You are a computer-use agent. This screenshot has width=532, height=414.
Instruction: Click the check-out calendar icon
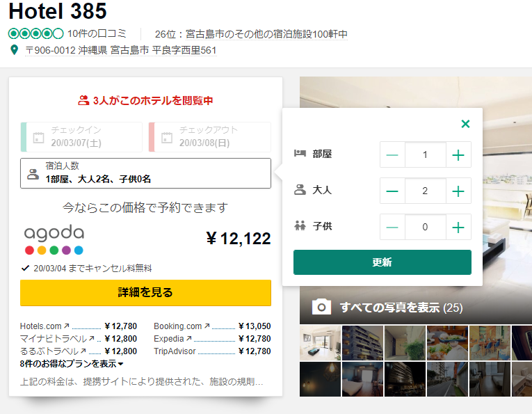click(x=167, y=138)
